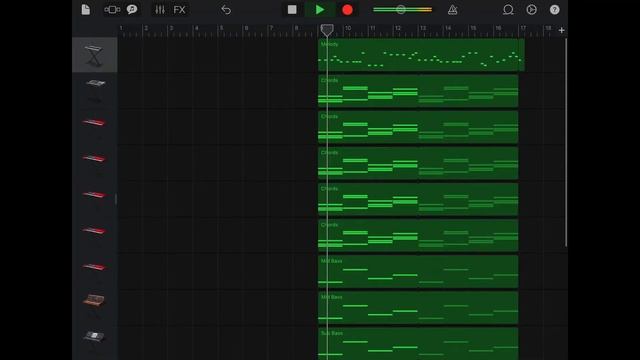The height and width of the screenshot is (360, 640).
Task: Select the second Chords region
Action: [418, 127]
